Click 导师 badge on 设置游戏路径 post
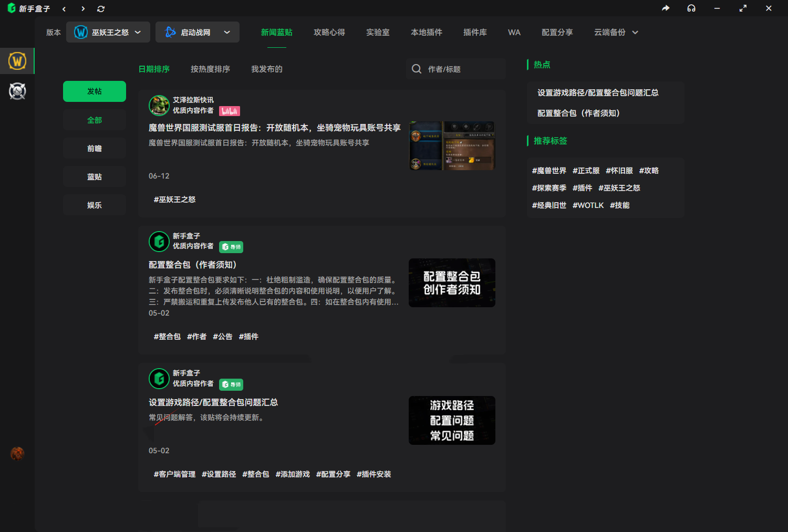This screenshot has width=788, height=532. pos(231,384)
